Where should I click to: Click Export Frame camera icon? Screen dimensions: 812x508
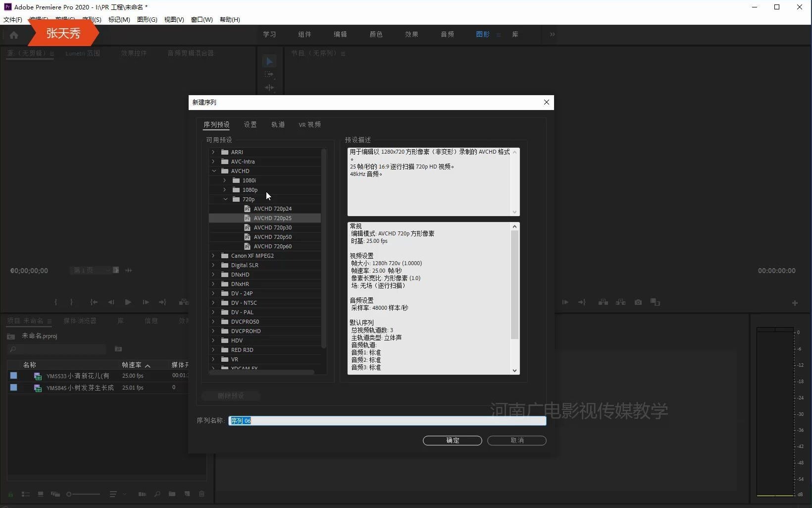(638, 302)
